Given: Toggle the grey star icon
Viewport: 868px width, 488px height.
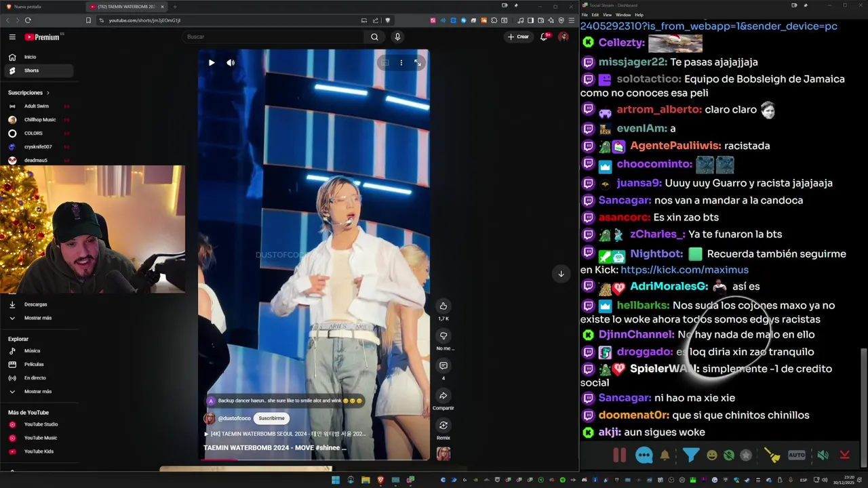Looking at the screenshot, I should [746, 455].
